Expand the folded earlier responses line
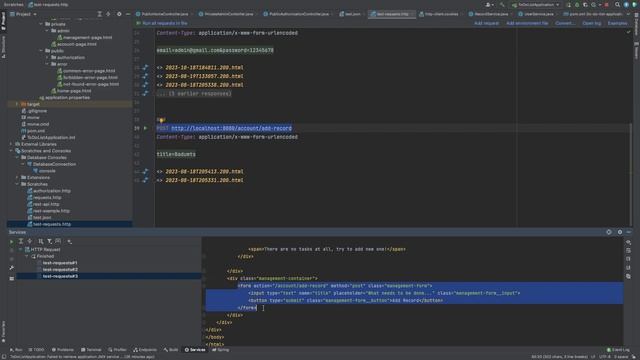 194,93
